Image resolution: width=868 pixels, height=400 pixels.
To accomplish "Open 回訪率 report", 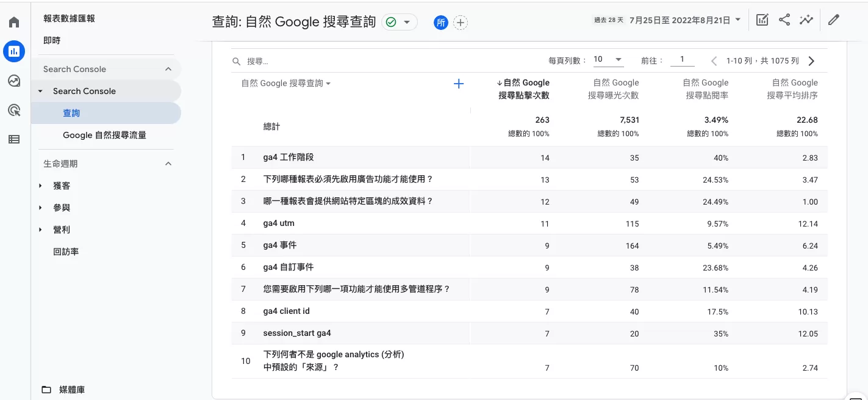I will pos(66,252).
